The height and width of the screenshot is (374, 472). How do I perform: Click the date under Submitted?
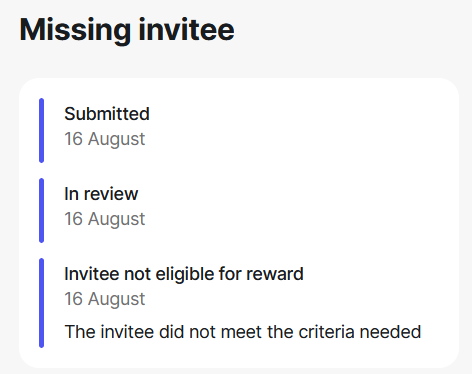pyautogui.click(x=105, y=139)
